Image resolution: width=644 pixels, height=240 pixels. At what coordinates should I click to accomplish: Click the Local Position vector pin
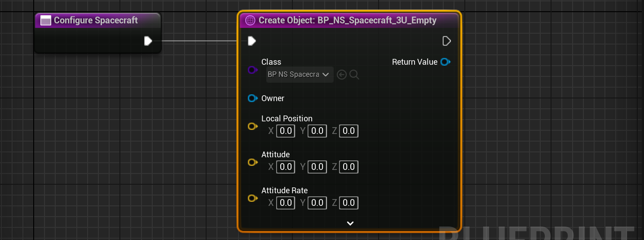(x=252, y=126)
